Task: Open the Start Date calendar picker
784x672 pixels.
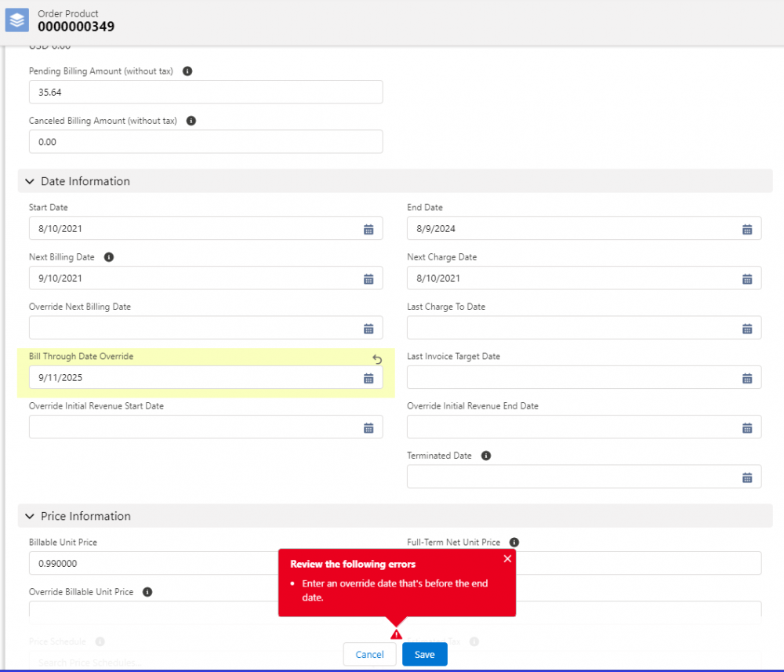Action: pyautogui.click(x=368, y=229)
